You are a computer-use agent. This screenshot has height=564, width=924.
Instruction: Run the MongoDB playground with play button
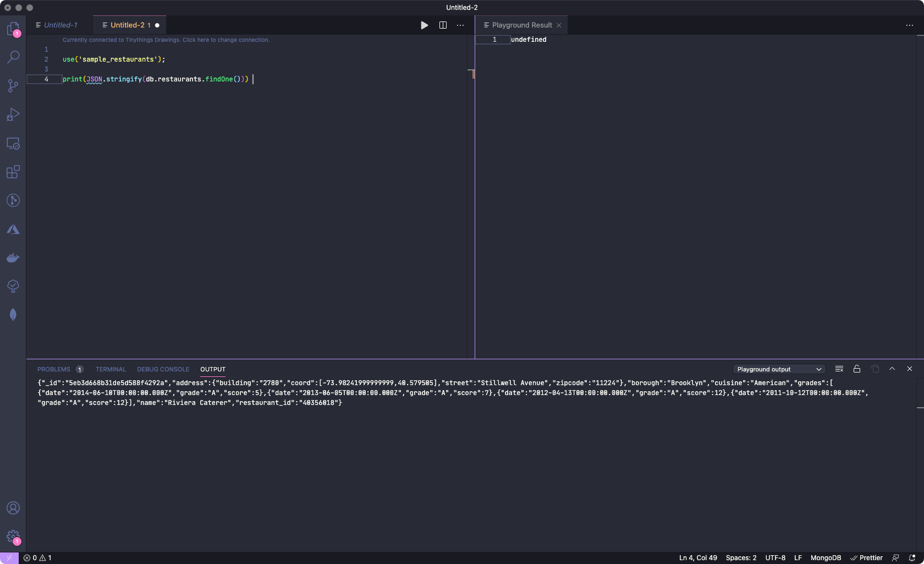tap(424, 25)
